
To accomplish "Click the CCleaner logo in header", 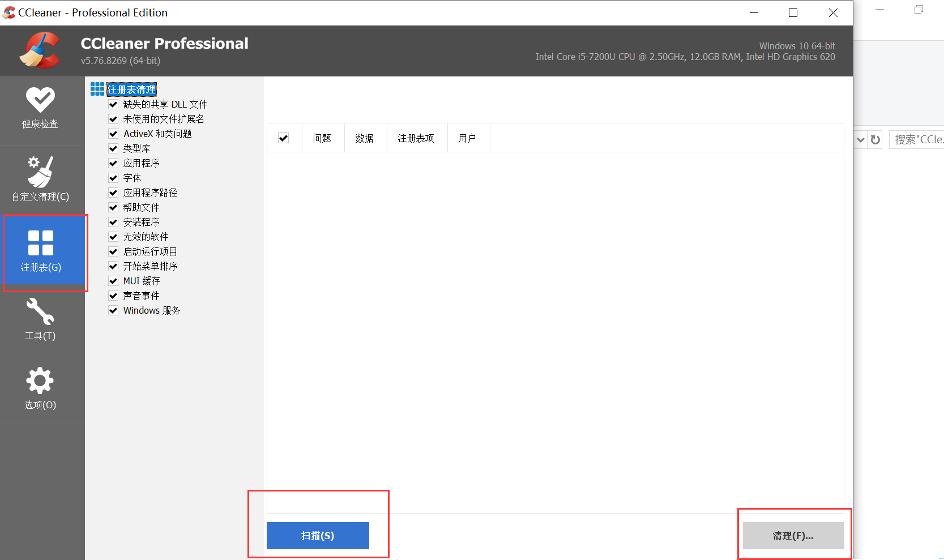I will [40, 50].
